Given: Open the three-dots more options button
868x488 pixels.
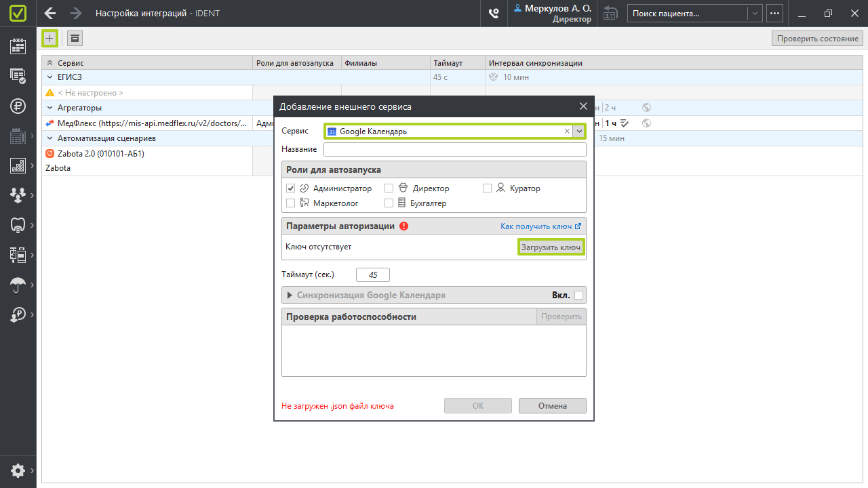Looking at the screenshot, I should click(x=774, y=13).
